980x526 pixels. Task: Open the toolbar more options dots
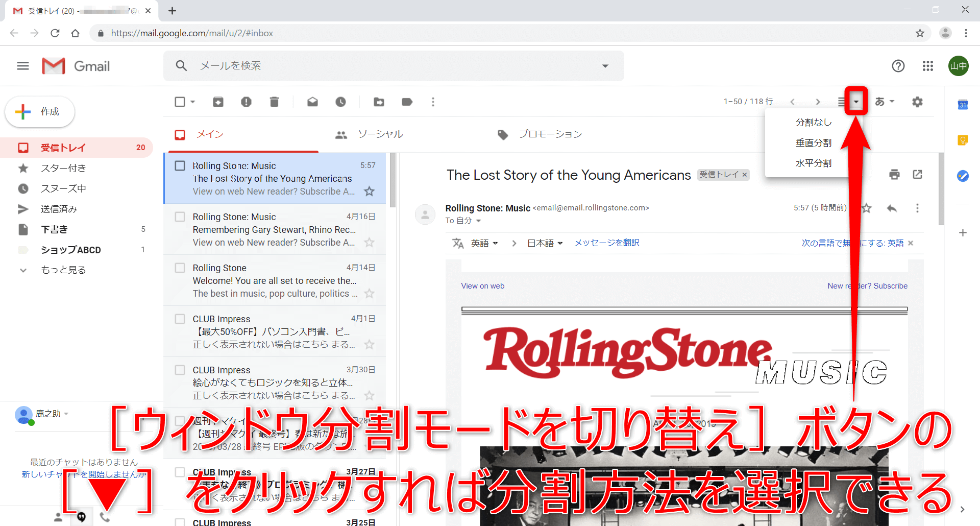point(433,102)
